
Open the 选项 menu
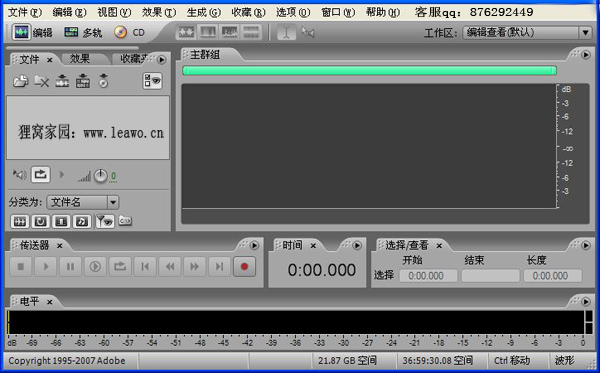coord(293,13)
